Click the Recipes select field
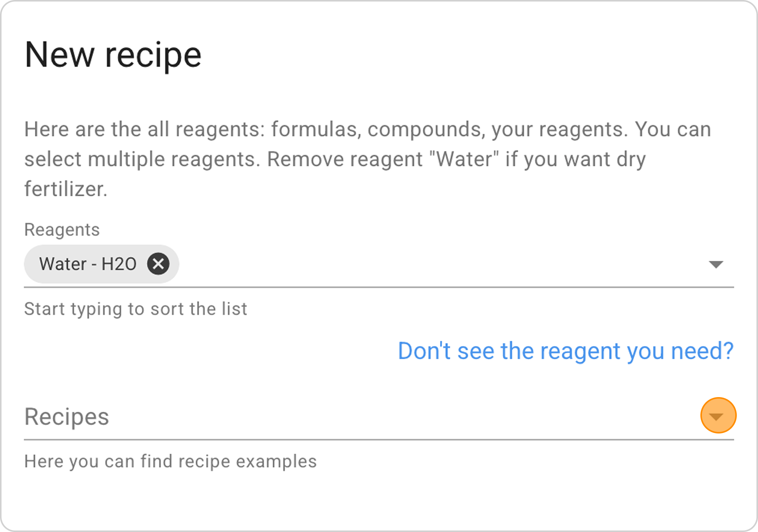The height and width of the screenshot is (532, 758). click(341, 417)
